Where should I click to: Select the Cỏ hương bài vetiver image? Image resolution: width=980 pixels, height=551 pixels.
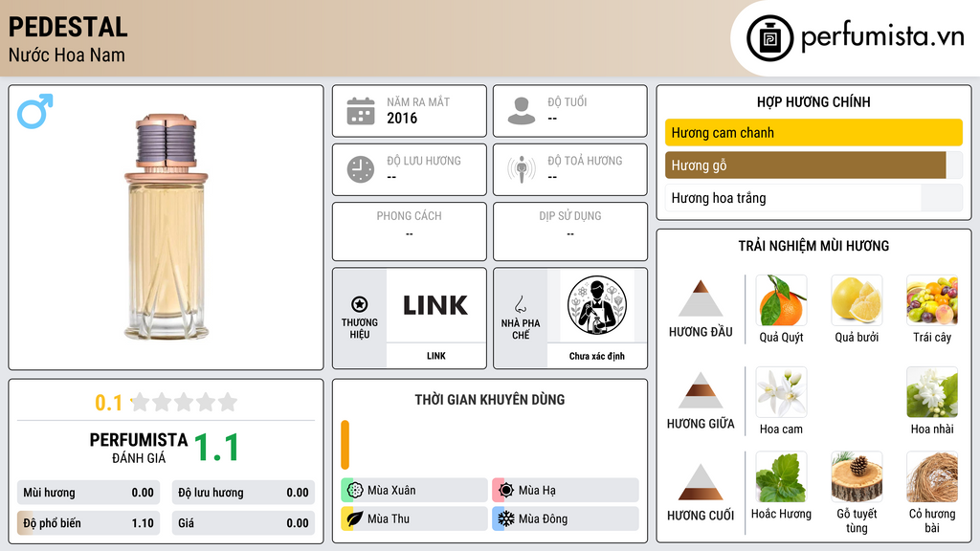[x=932, y=476]
